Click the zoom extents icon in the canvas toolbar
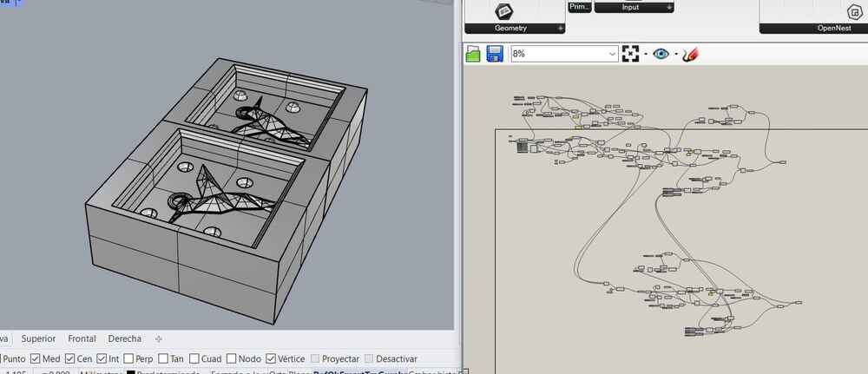Viewport: 868px width, 374px height. 630,54
